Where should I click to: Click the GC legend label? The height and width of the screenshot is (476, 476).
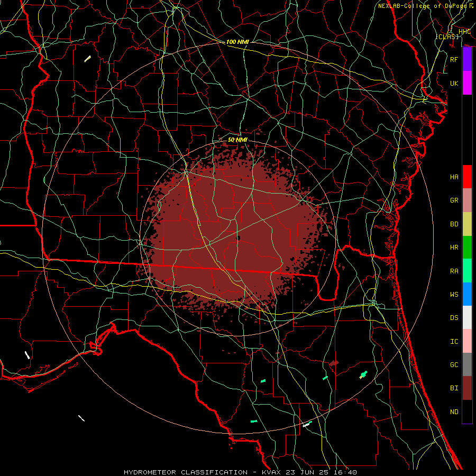tap(454, 365)
